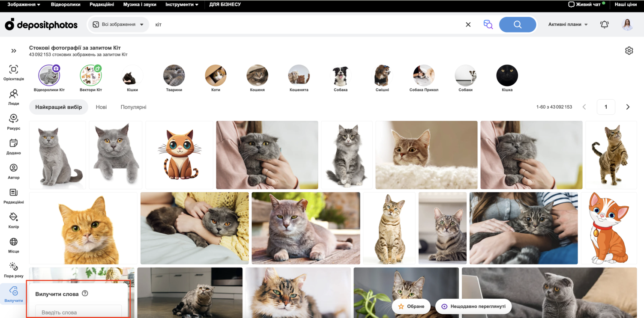This screenshot has height=318, width=644.
Task: Expand Активні плани dropdown
Action: (568, 25)
